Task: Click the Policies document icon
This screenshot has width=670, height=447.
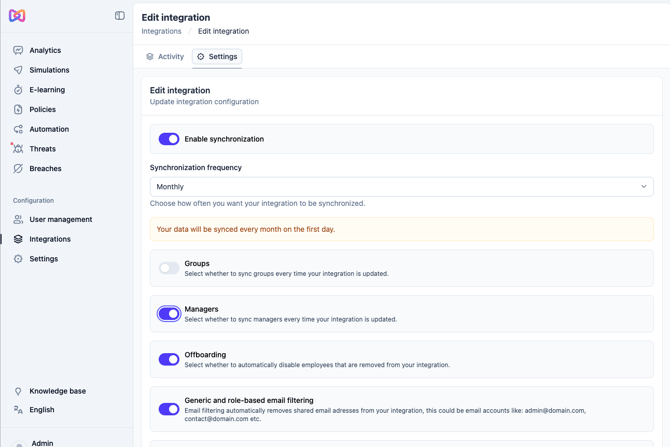Action: click(x=18, y=109)
